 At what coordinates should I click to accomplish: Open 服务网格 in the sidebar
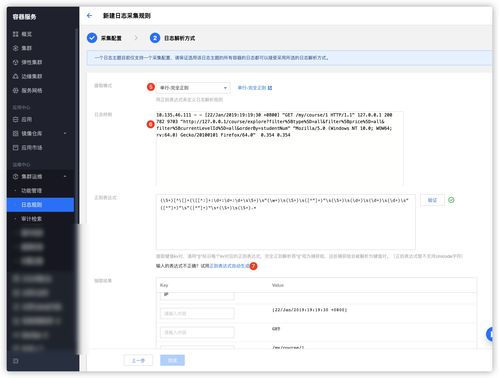pyautogui.click(x=32, y=90)
